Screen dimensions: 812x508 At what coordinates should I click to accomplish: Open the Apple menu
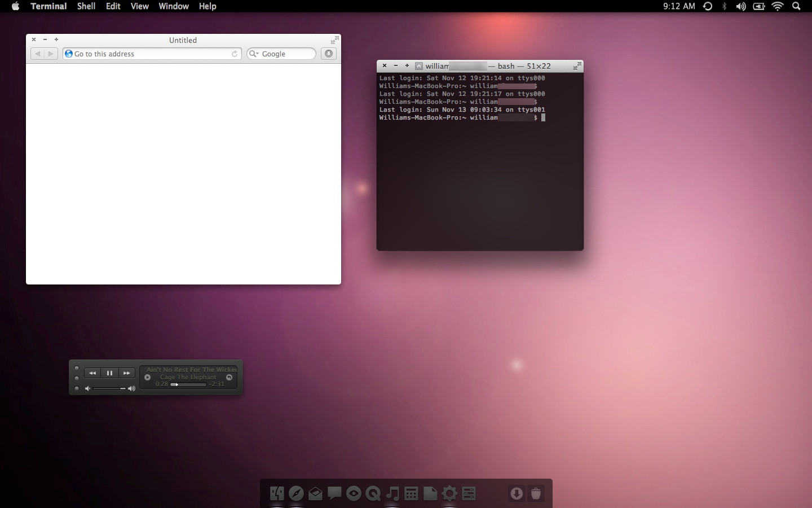(x=15, y=6)
